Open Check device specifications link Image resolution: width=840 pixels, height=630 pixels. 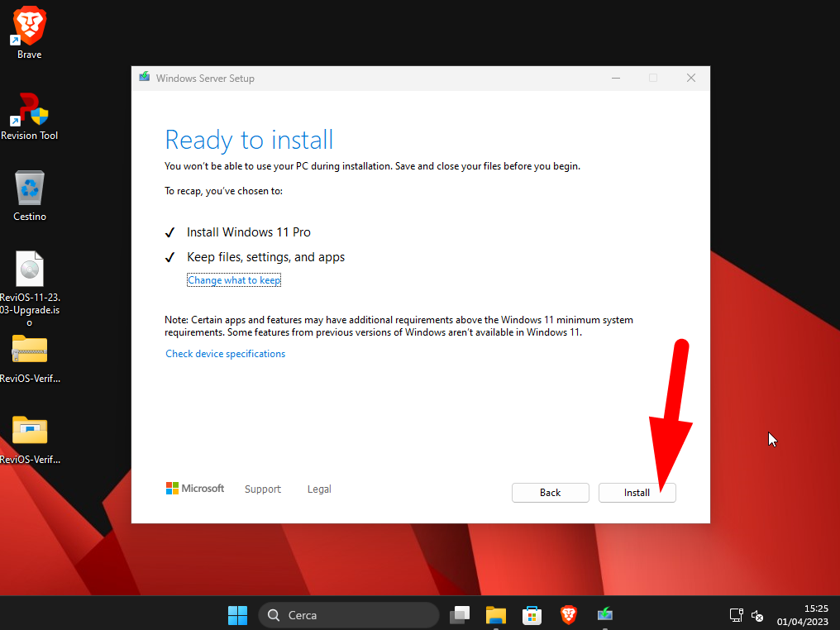pos(226,354)
